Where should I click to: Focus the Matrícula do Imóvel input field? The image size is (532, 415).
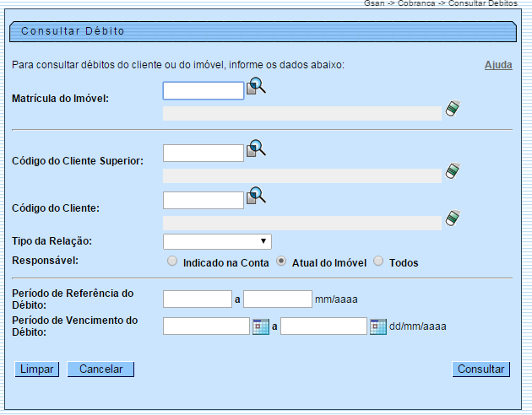click(x=203, y=90)
